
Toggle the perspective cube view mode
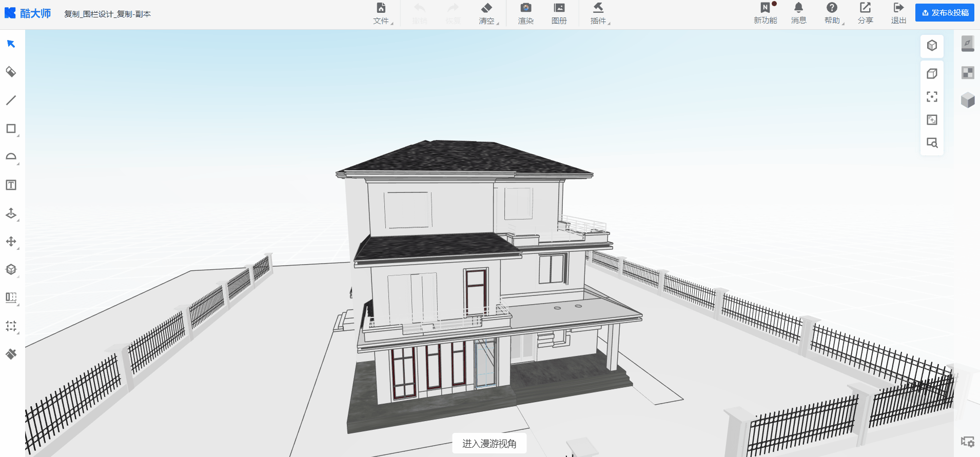(x=932, y=46)
